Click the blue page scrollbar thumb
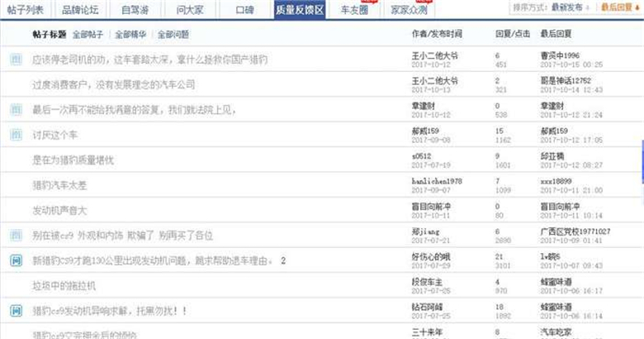This screenshot has width=644, height=339. pyautogui.click(x=642, y=161)
